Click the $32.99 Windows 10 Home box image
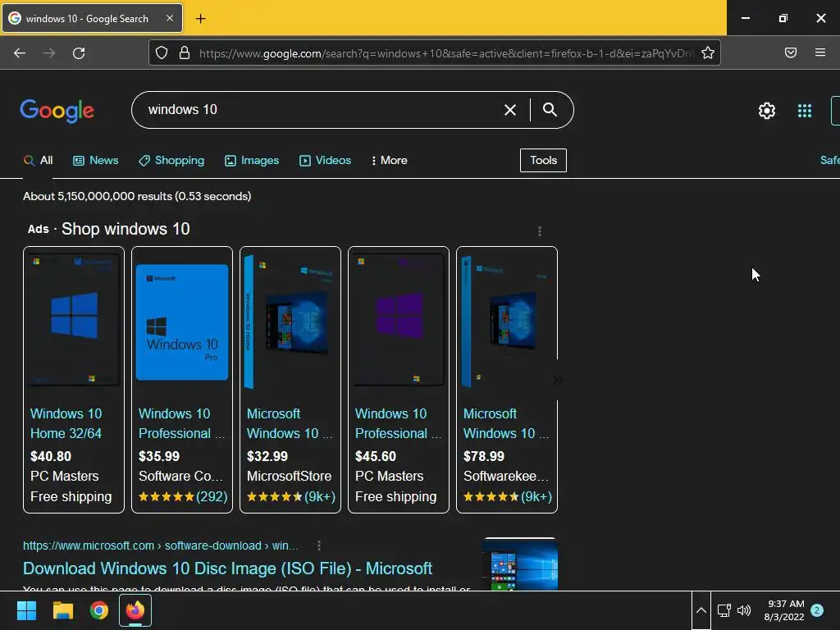 click(x=290, y=322)
